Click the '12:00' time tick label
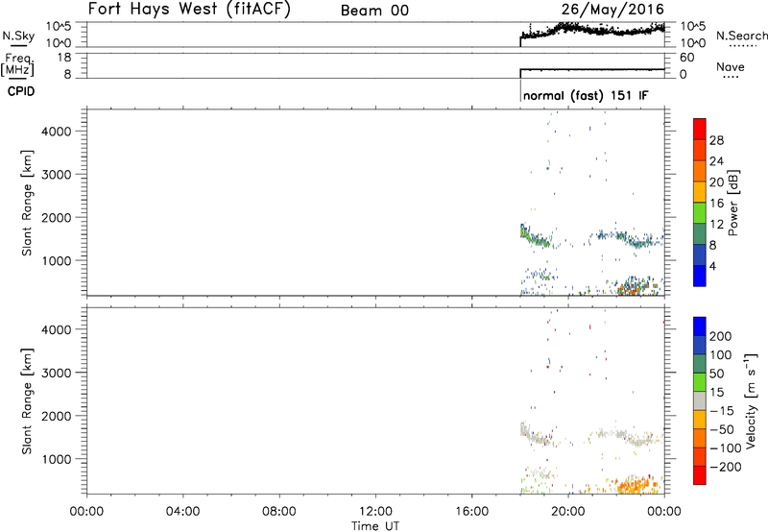 [375, 512]
